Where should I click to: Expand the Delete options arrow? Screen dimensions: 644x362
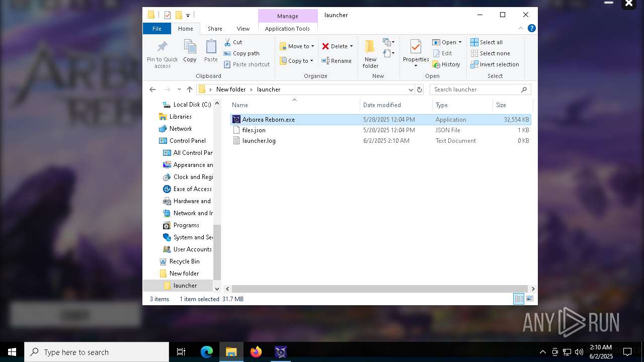[x=351, y=46]
